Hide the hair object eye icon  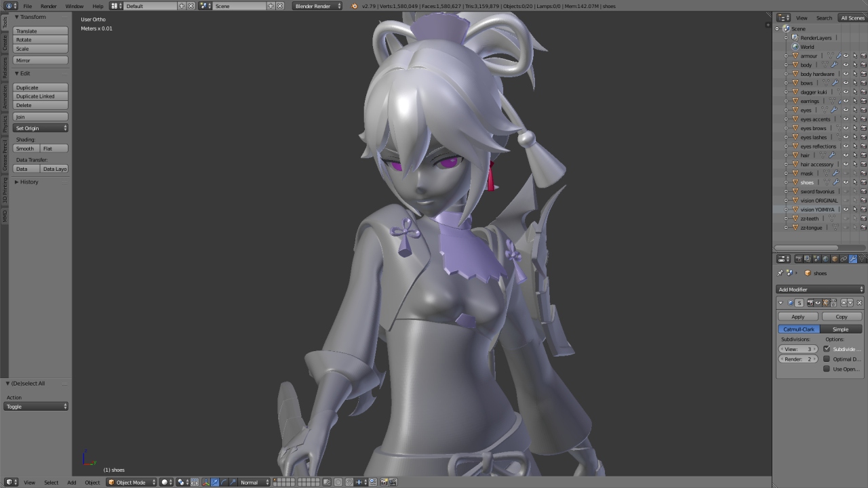tap(846, 155)
